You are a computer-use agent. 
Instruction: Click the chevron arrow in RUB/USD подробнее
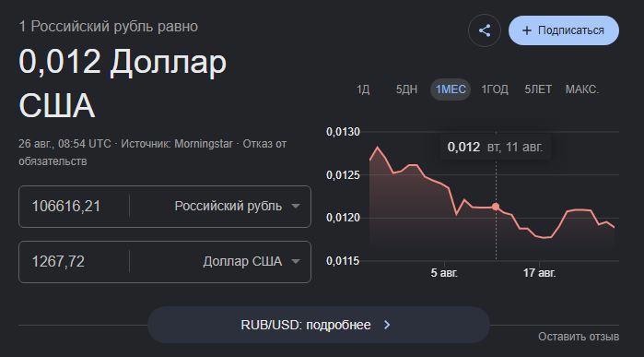coord(386,325)
